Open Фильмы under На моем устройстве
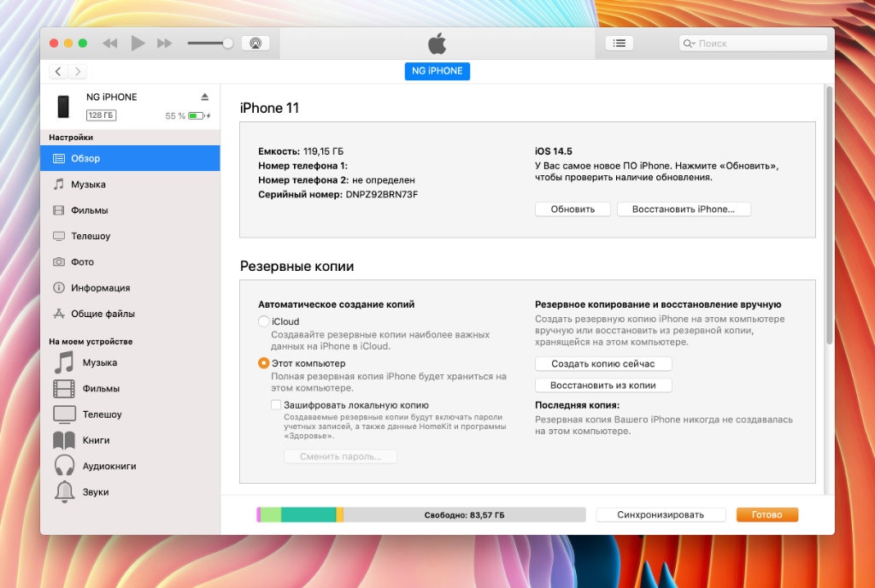This screenshot has height=588, width=875. (130, 388)
